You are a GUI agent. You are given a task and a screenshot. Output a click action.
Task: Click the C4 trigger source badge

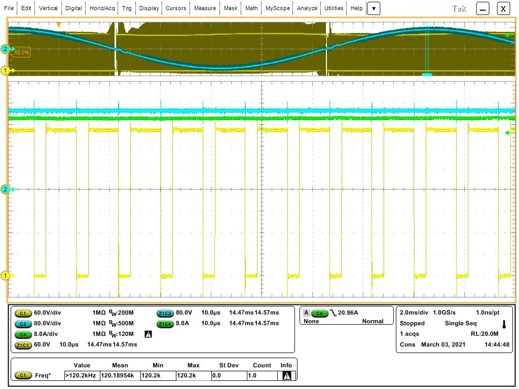coord(320,313)
